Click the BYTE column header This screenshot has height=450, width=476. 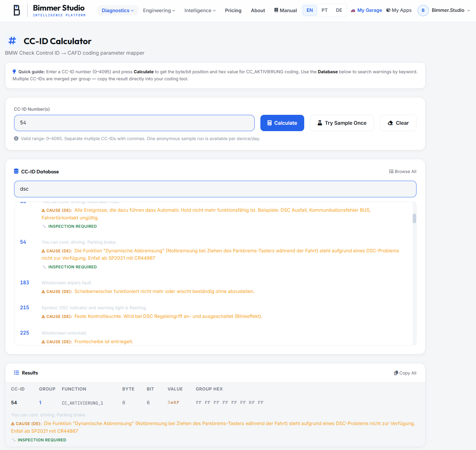click(128, 389)
